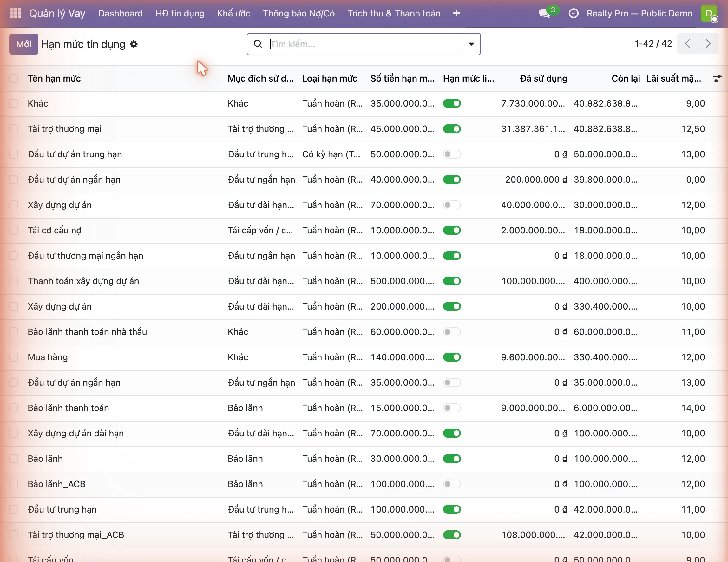Open the apps grid menu icon
The image size is (728, 562).
click(x=16, y=13)
